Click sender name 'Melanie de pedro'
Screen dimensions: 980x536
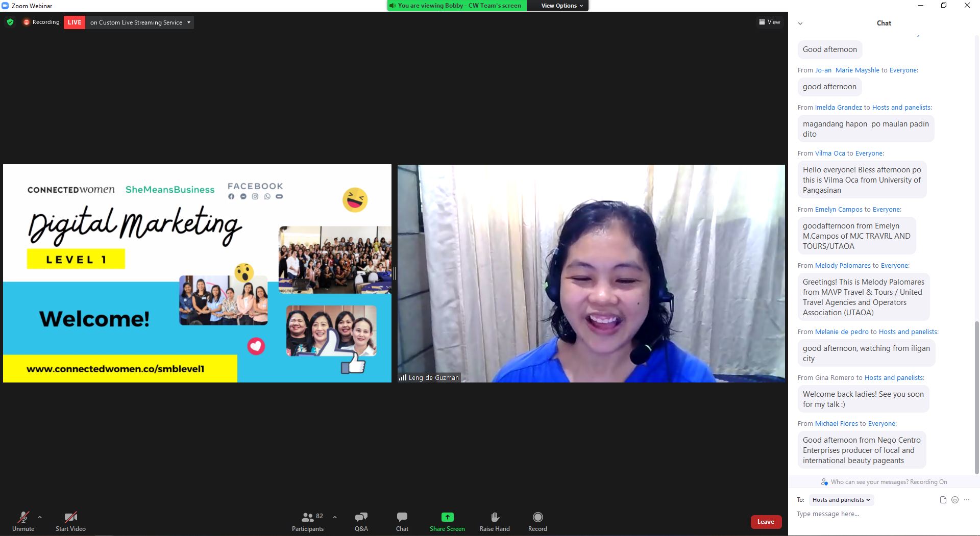click(x=842, y=332)
